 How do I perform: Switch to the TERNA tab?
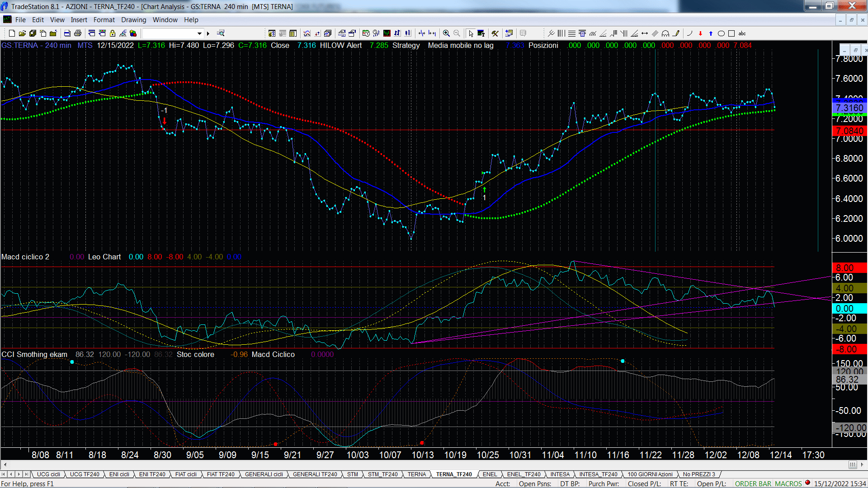pyautogui.click(x=417, y=474)
